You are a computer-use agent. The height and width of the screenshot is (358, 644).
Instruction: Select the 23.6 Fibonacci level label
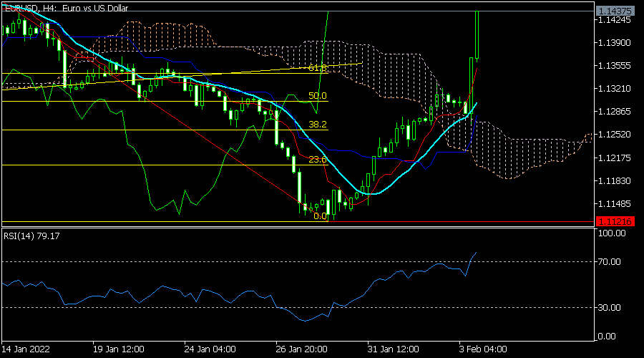(x=318, y=160)
